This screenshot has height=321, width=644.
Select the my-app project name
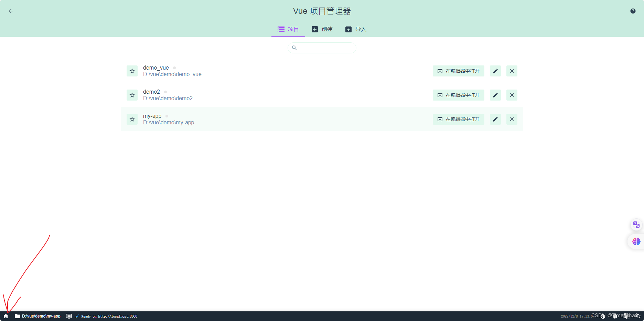point(152,116)
